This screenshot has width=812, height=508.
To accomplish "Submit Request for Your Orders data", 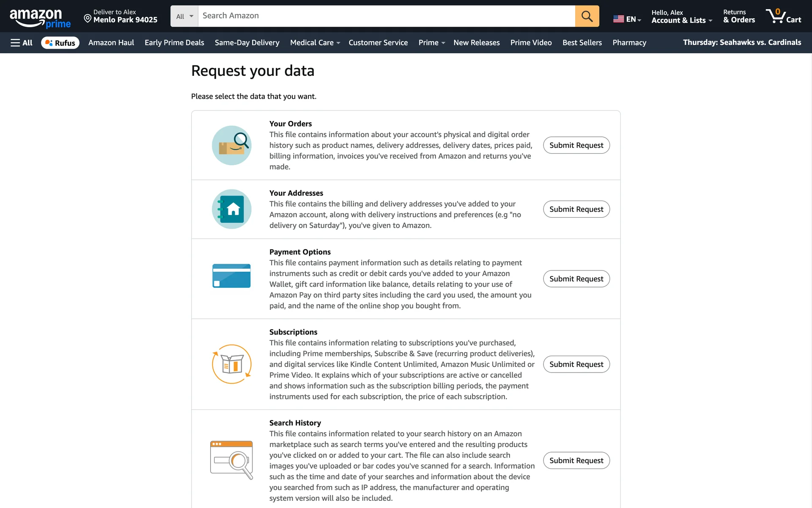I will pos(576,145).
